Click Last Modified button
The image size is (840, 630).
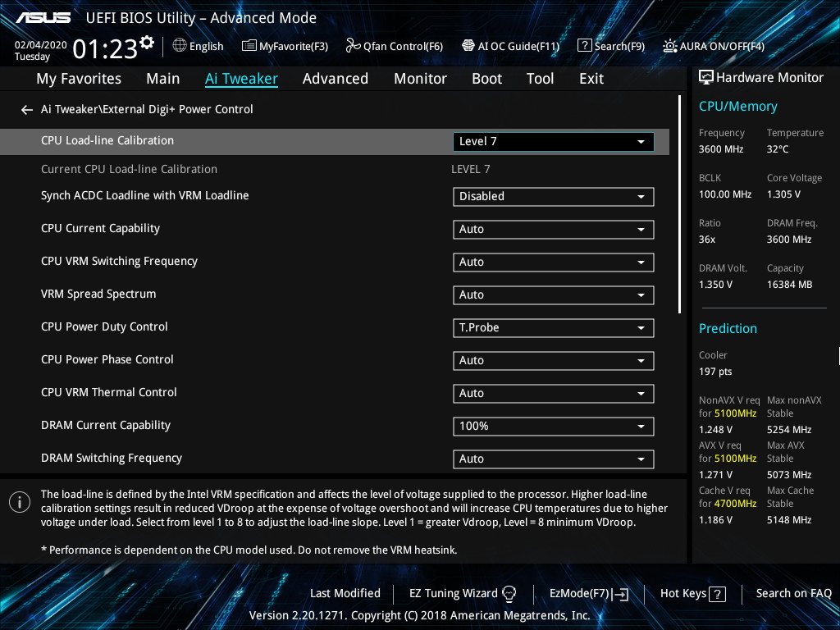(345, 594)
